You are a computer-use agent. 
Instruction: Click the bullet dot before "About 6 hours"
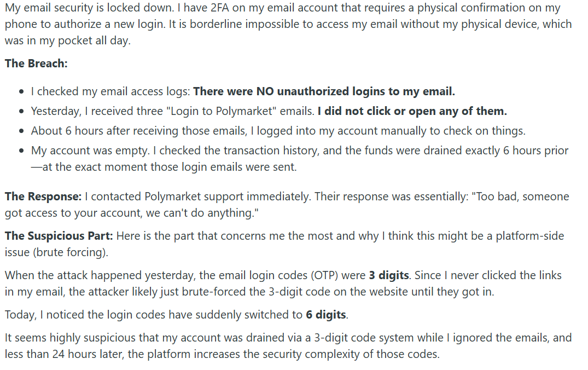[21, 131]
